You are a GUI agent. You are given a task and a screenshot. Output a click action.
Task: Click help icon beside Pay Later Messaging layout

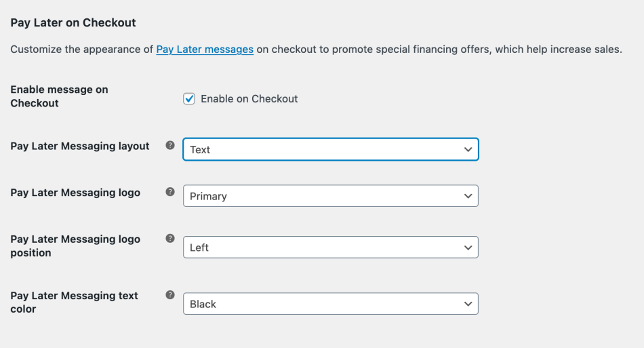coord(170,146)
